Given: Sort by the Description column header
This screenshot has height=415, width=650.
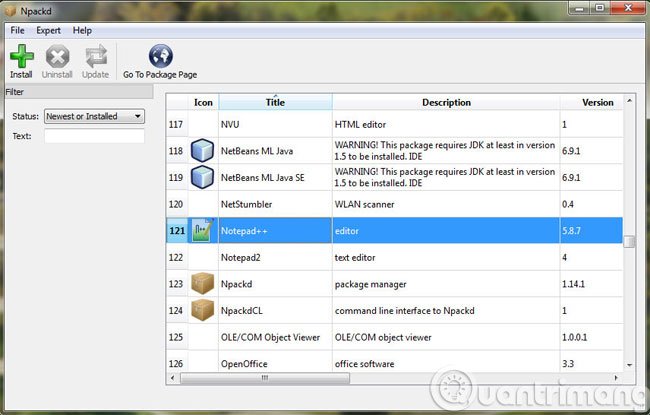Looking at the screenshot, I should click(x=446, y=102).
